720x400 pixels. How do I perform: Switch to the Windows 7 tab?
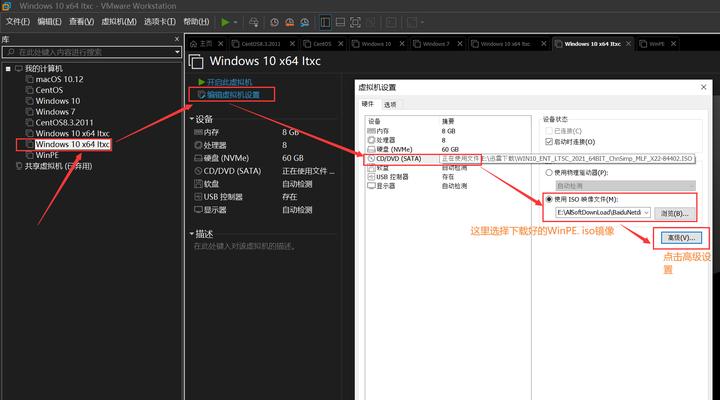click(432, 44)
